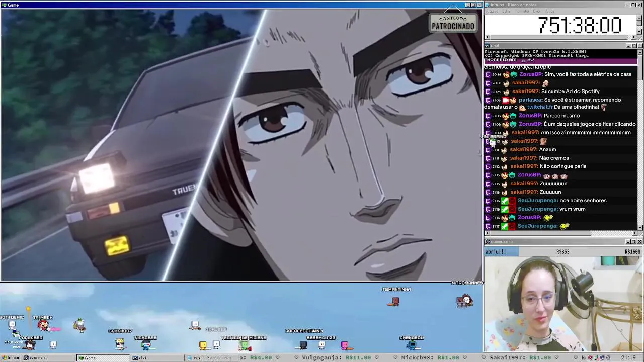This screenshot has height=362, width=644.
Task: Click the AKENDEDU blue avatar
Action: pyautogui.click(x=412, y=345)
